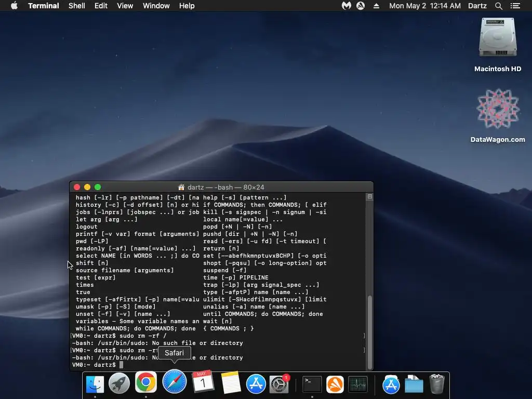This screenshot has width=532, height=399.
Task: Click 'until COMMANDS; do COMMANDS; done' text
Action: click(x=263, y=314)
